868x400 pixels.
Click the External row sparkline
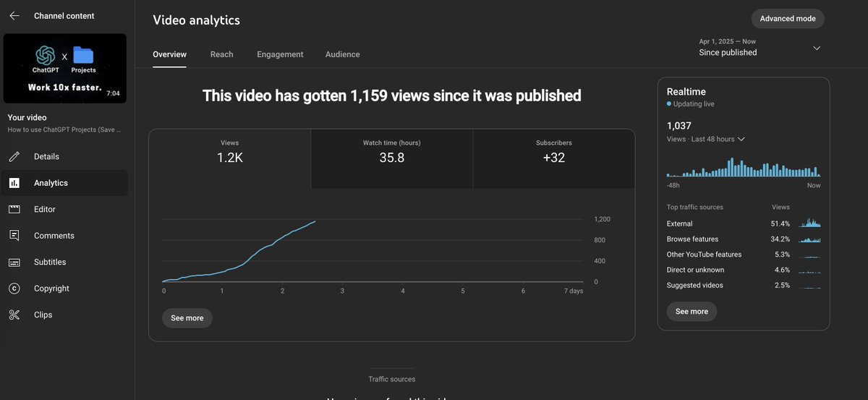(x=809, y=224)
